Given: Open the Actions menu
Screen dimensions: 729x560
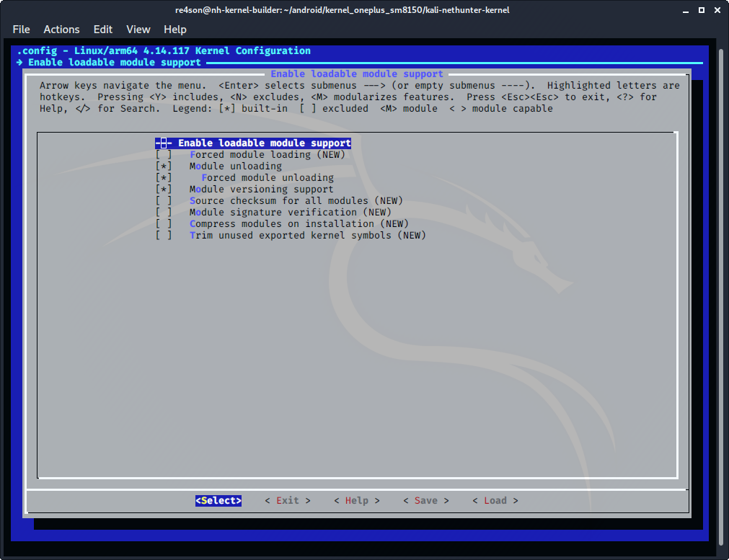Looking at the screenshot, I should (61, 30).
